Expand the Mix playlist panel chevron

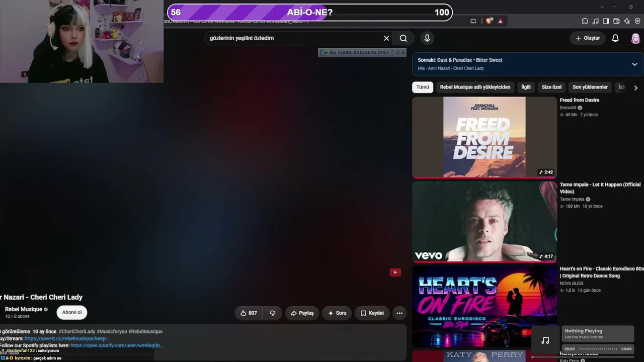[634, 64]
